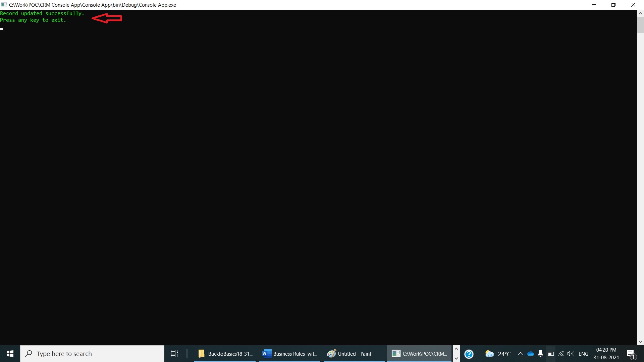Click the Task View icon

pos(174,354)
